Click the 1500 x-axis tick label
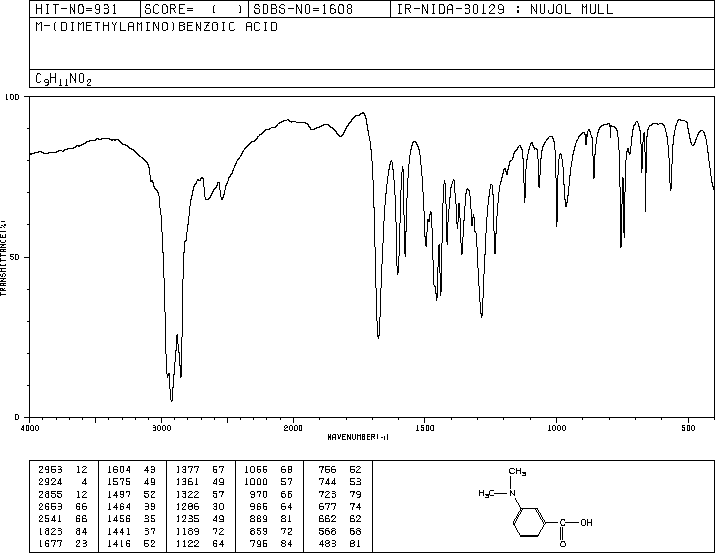 425,428
